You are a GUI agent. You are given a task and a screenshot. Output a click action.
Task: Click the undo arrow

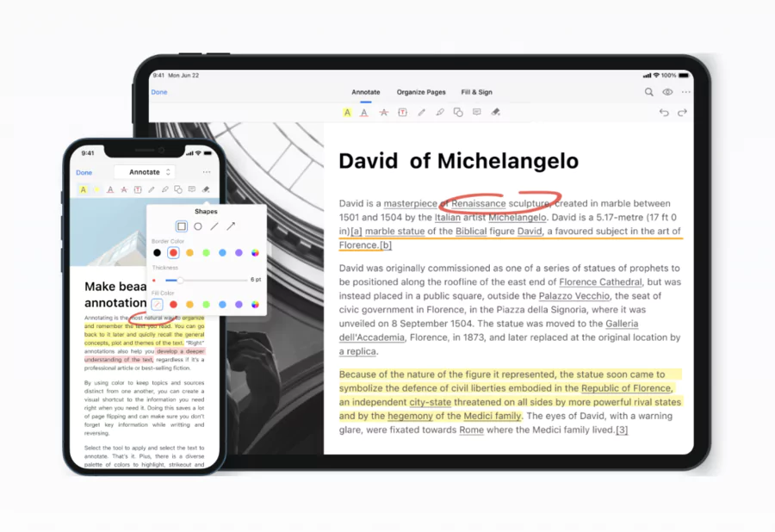(x=665, y=112)
